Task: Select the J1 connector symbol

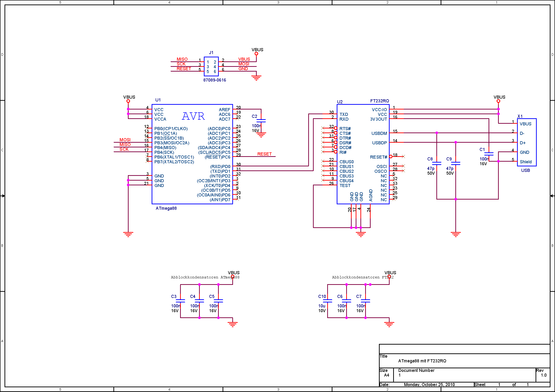Action: click(x=211, y=66)
